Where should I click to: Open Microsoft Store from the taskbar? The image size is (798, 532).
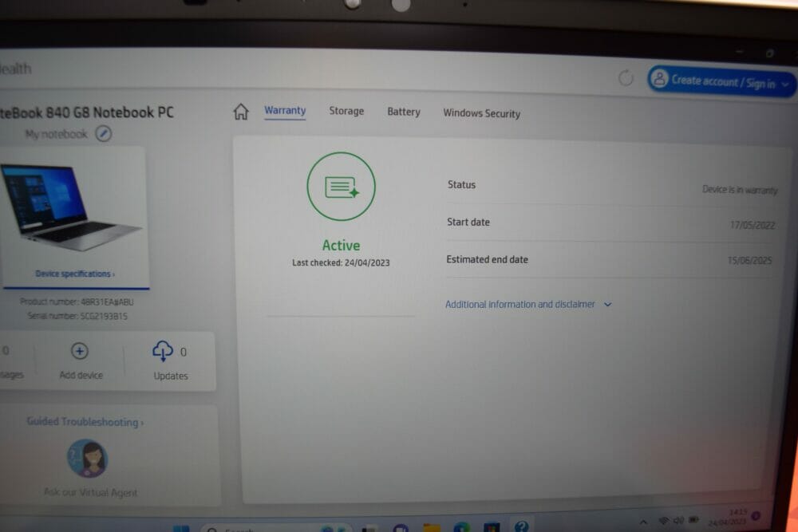click(492, 527)
